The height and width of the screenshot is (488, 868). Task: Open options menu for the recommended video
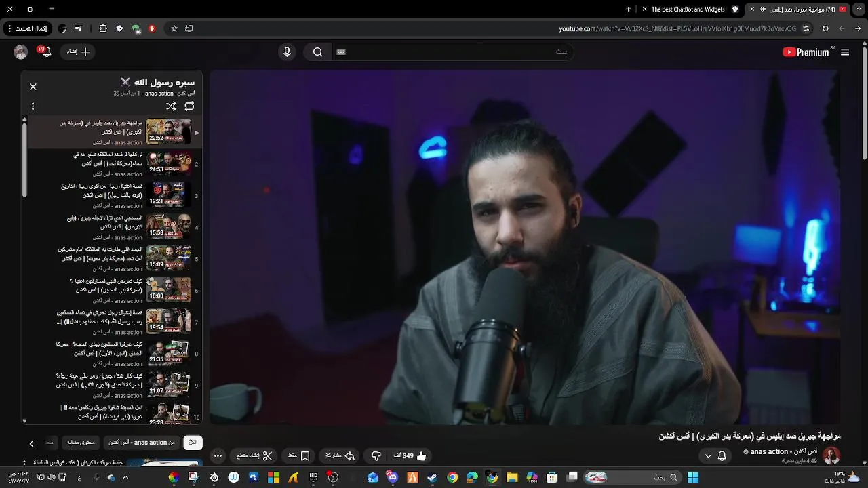pyautogui.click(x=24, y=463)
